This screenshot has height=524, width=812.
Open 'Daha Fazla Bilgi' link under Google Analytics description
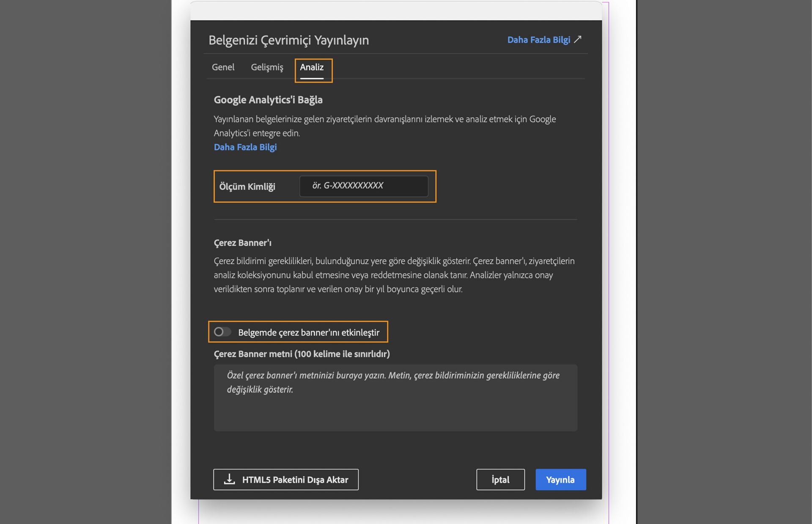245,147
